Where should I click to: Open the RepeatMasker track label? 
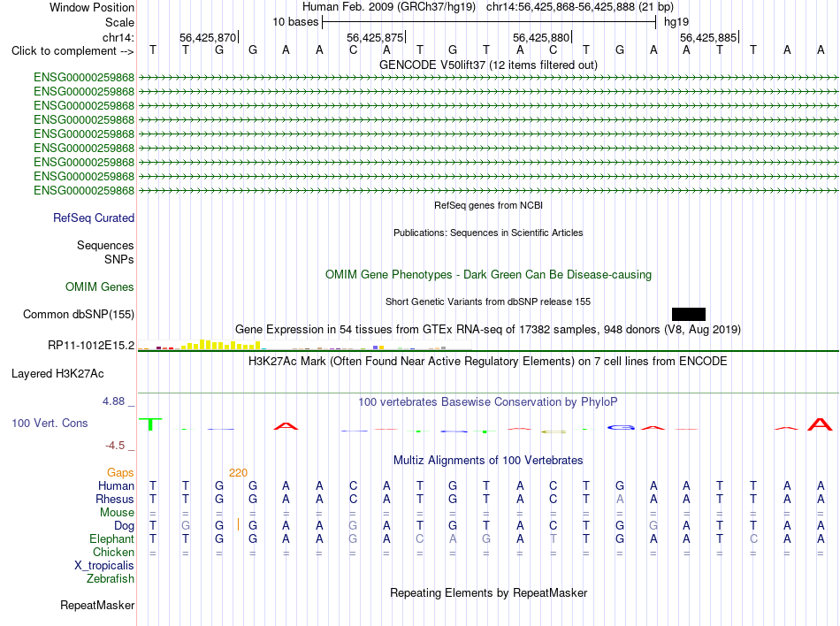point(97,605)
